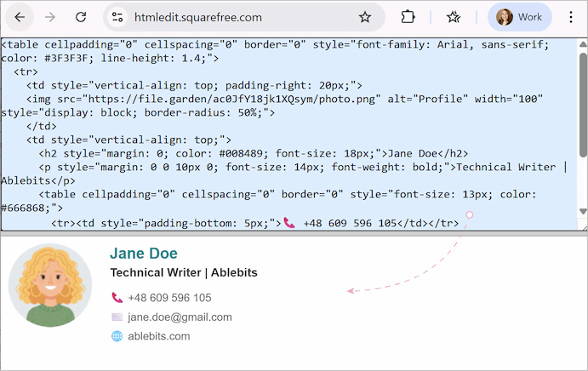Viewport: 588px width, 371px height.
Task: Click the browser forward arrow
Action: click(x=50, y=17)
